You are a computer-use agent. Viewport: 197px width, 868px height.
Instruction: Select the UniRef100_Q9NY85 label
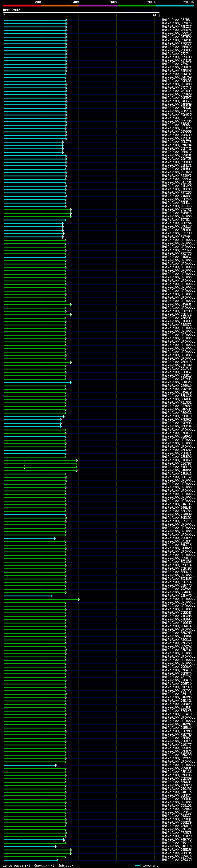click(177, 389)
